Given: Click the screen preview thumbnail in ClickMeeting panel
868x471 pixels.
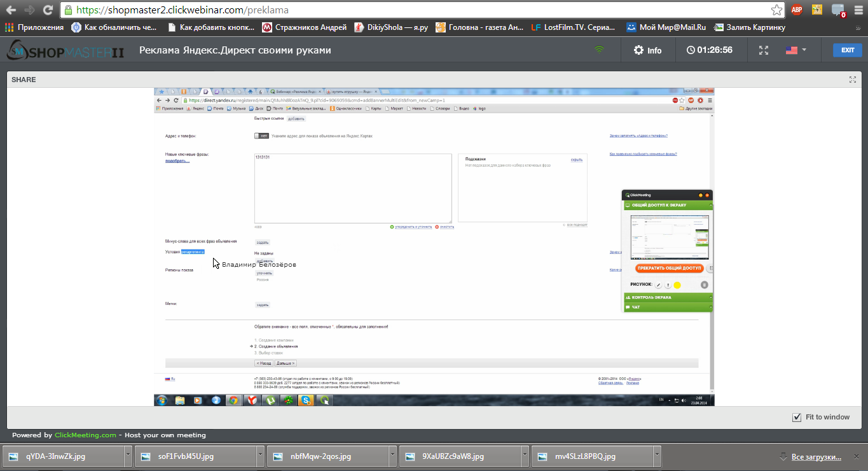Looking at the screenshot, I should tap(669, 237).
